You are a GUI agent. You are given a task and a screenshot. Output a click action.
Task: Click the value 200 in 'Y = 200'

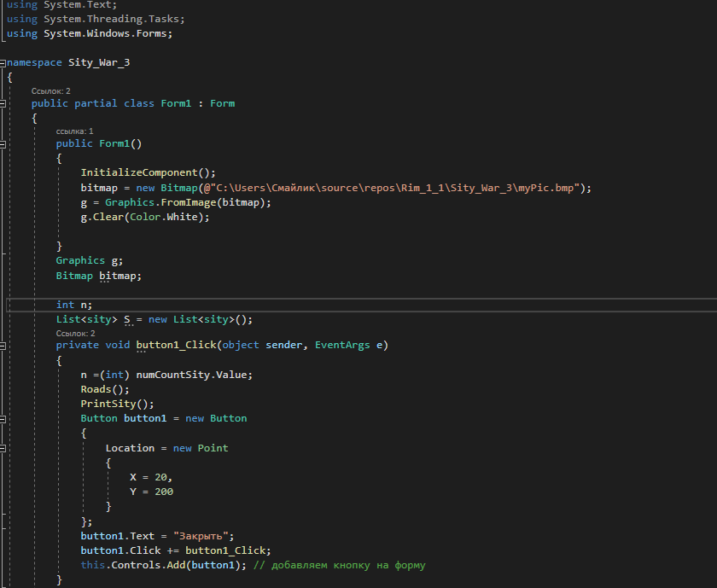[x=164, y=492]
